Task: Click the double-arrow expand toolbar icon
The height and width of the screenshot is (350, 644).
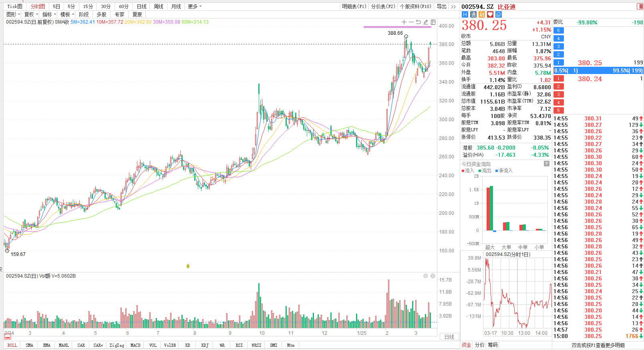Action: (453, 6)
